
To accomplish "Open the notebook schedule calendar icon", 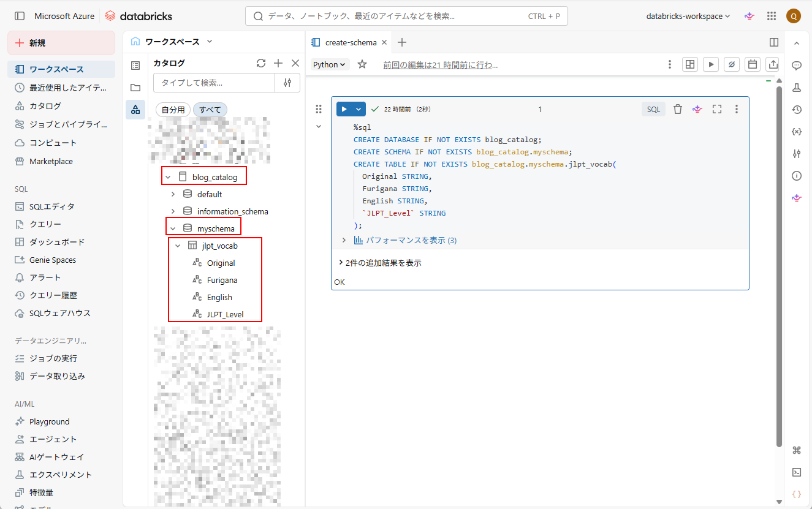I will click(753, 64).
